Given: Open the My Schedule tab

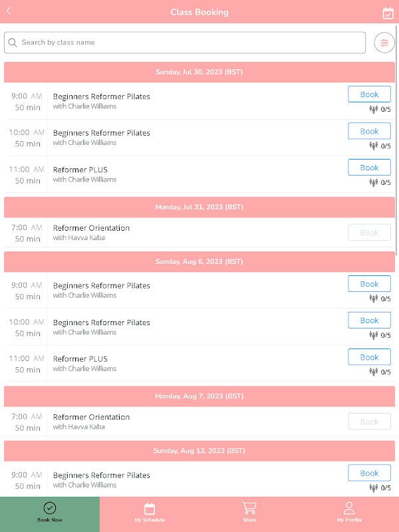Looking at the screenshot, I should 150,513.
